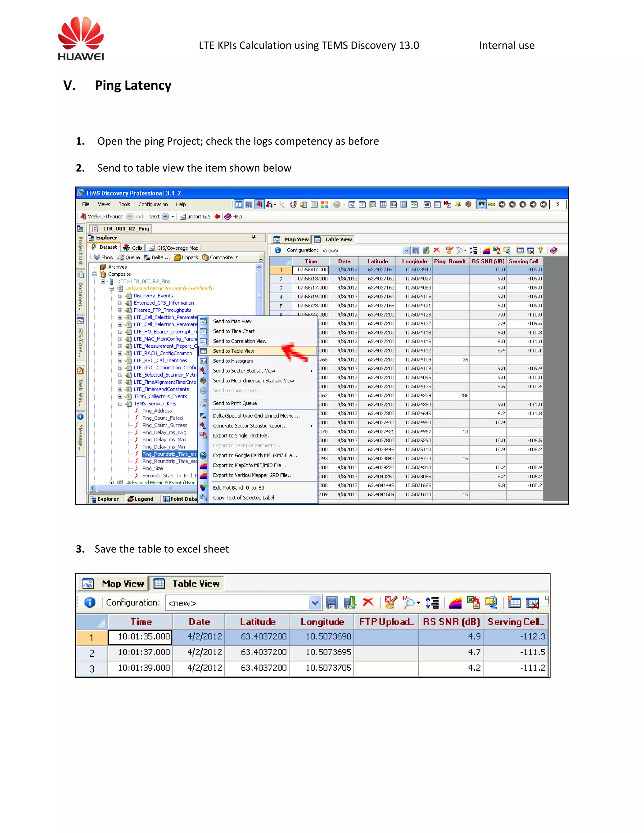Screen dimensions: 644x833
Task: Click the Unpack button
Action: [x=186, y=257]
